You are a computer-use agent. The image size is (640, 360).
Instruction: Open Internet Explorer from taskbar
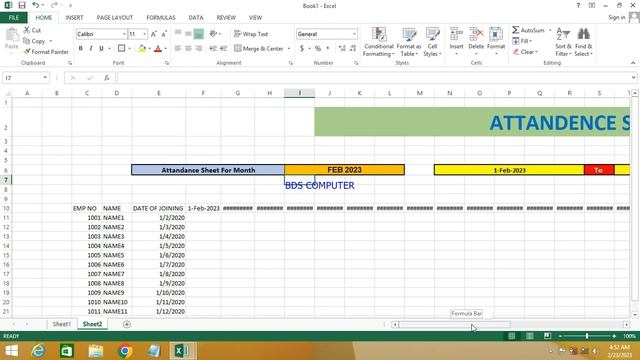tap(38, 351)
